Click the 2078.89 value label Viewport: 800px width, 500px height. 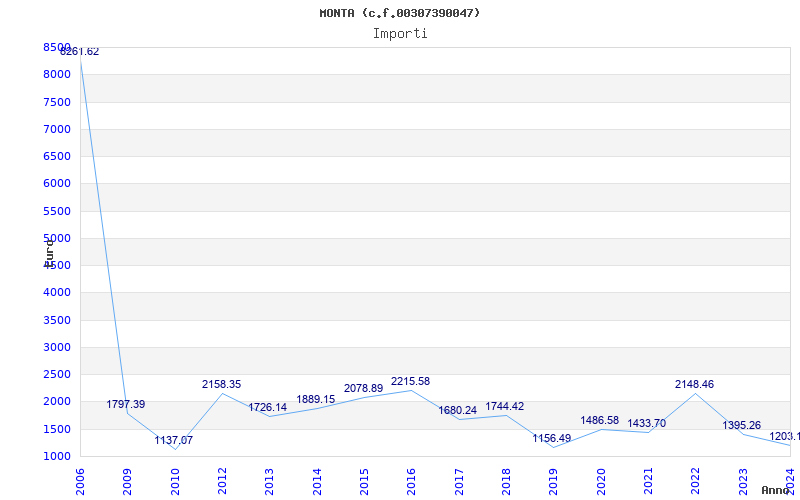click(x=363, y=388)
